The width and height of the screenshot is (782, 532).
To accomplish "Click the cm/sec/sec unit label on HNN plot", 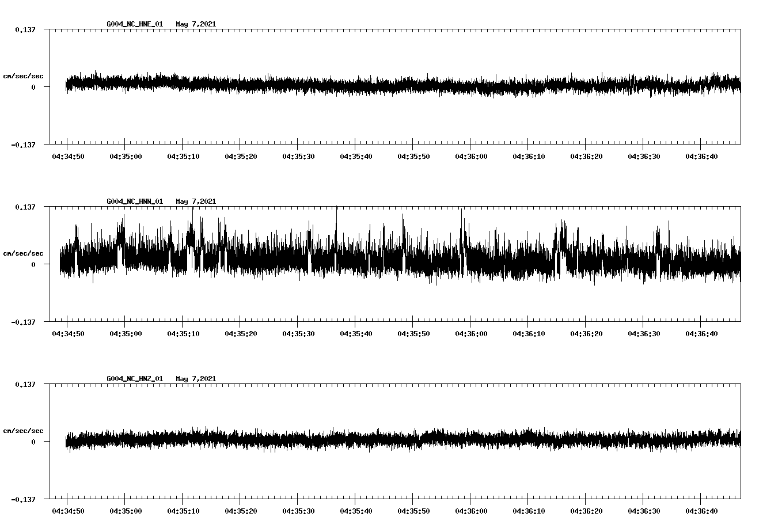I will click(23, 253).
